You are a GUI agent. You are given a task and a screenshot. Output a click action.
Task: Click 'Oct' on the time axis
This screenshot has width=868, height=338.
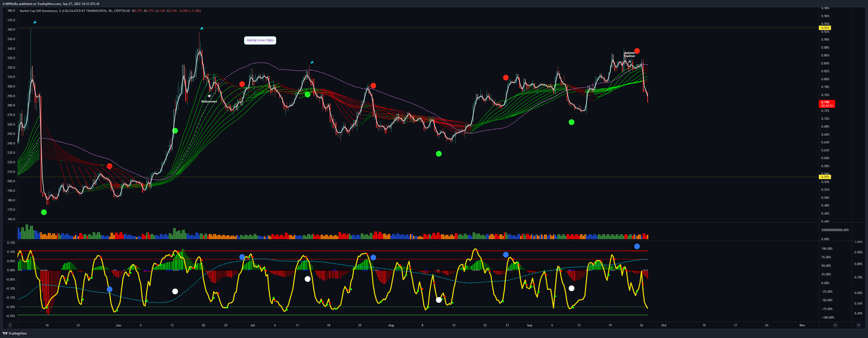pos(664,325)
